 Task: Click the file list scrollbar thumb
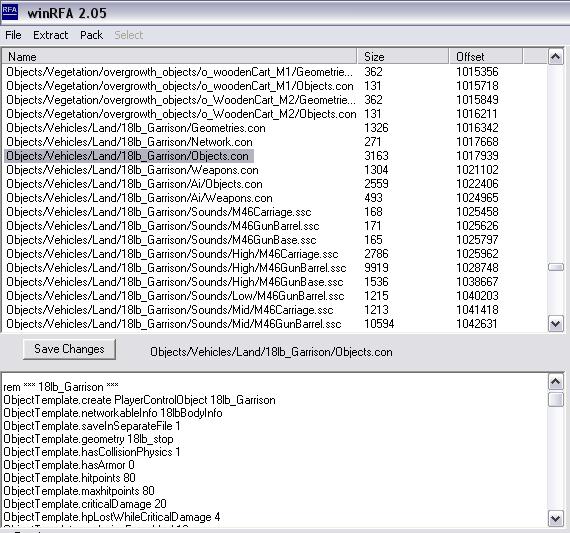pos(555,267)
